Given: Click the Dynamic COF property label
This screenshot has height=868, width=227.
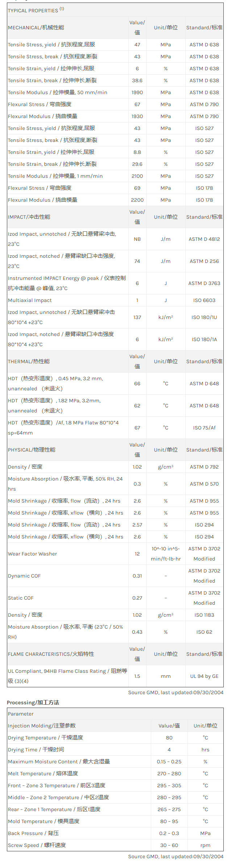Looking at the screenshot, I should (24, 576).
